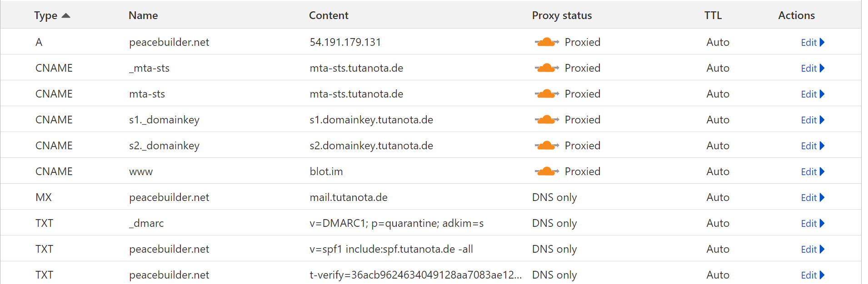Expand Edit for the _dmarc TXT record

[x=813, y=223]
